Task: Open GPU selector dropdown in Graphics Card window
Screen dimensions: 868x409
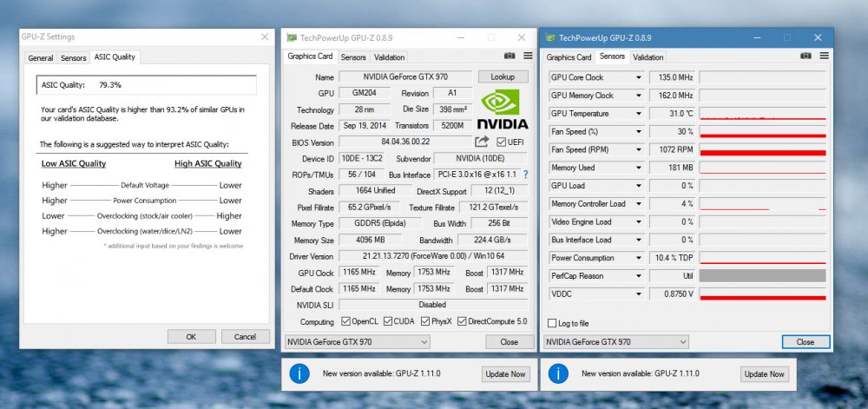Action: [x=357, y=342]
